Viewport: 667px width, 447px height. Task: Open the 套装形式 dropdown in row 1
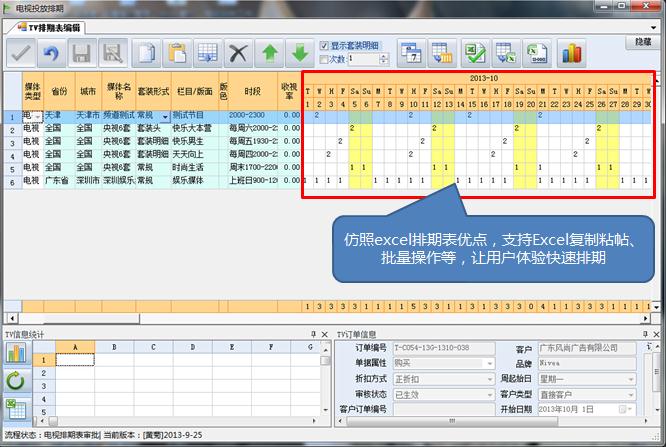tap(165, 116)
